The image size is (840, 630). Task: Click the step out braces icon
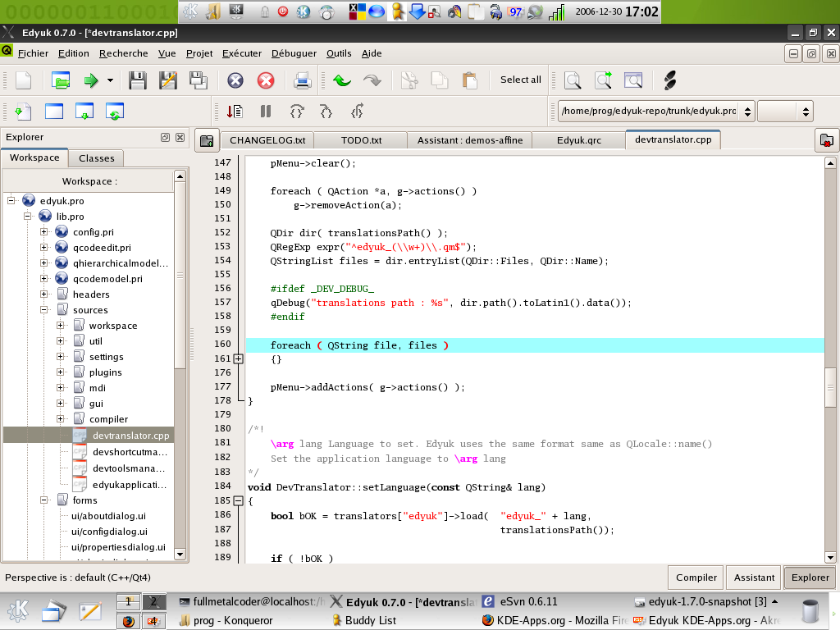[358, 112]
